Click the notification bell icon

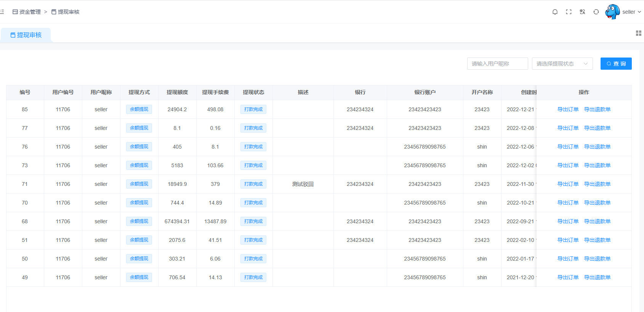tap(555, 12)
